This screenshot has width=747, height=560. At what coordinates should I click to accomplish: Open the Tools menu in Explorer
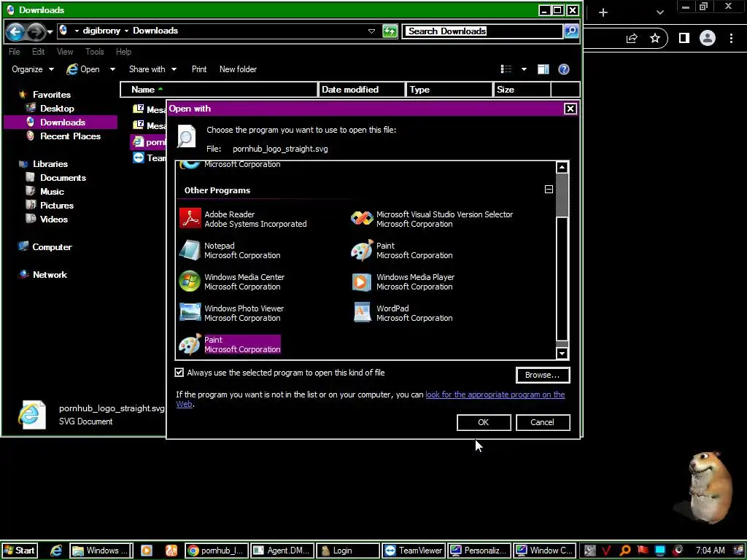[x=94, y=52]
